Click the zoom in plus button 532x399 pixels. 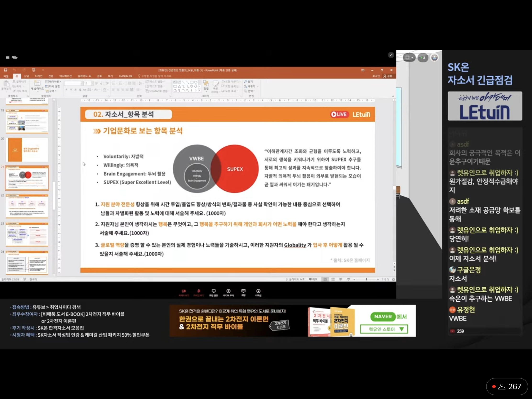[x=378, y=279]
